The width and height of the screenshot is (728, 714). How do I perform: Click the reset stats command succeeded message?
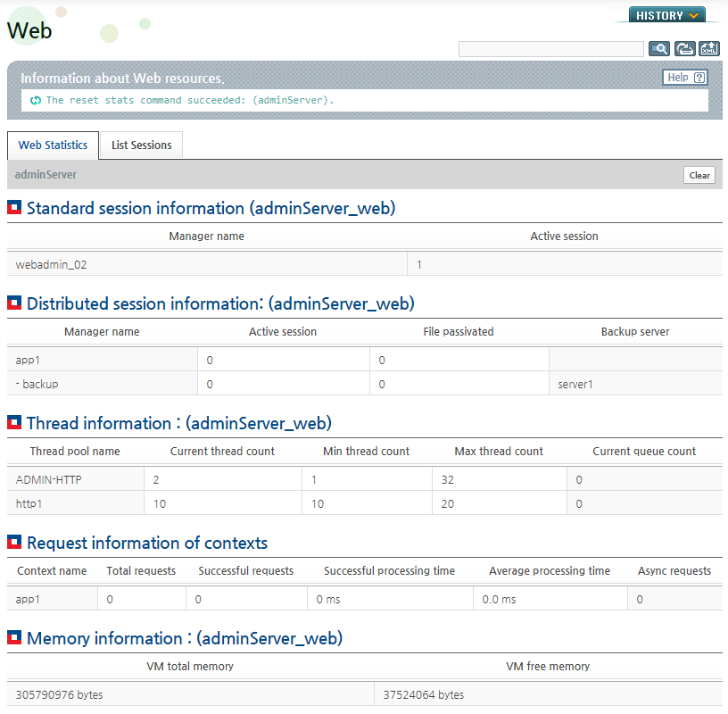[x=190, y=100]
